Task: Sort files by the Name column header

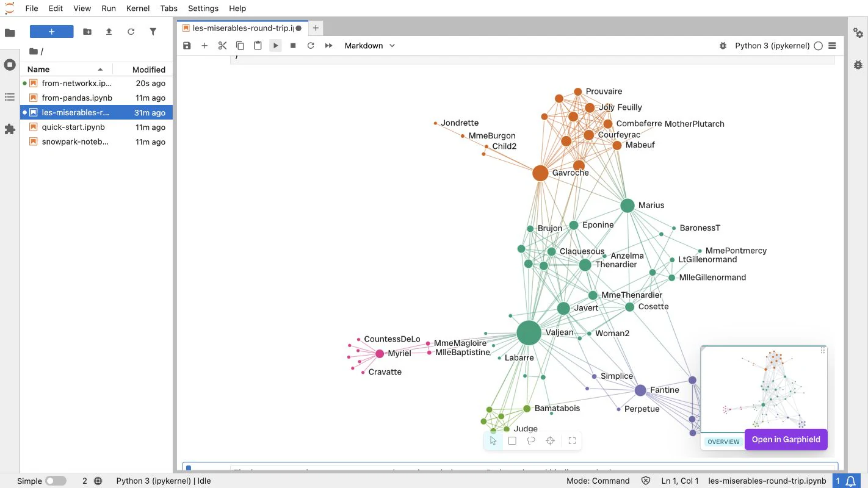Action: click(67, 70)
